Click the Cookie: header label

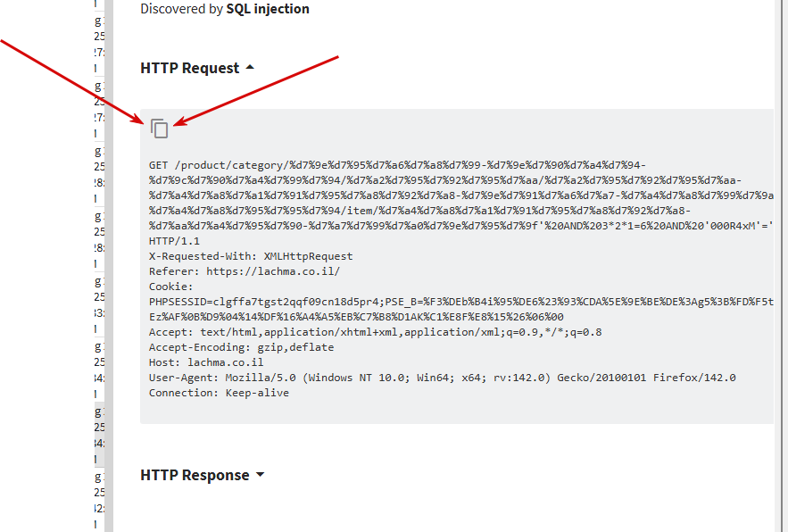(x=170, y=287)
